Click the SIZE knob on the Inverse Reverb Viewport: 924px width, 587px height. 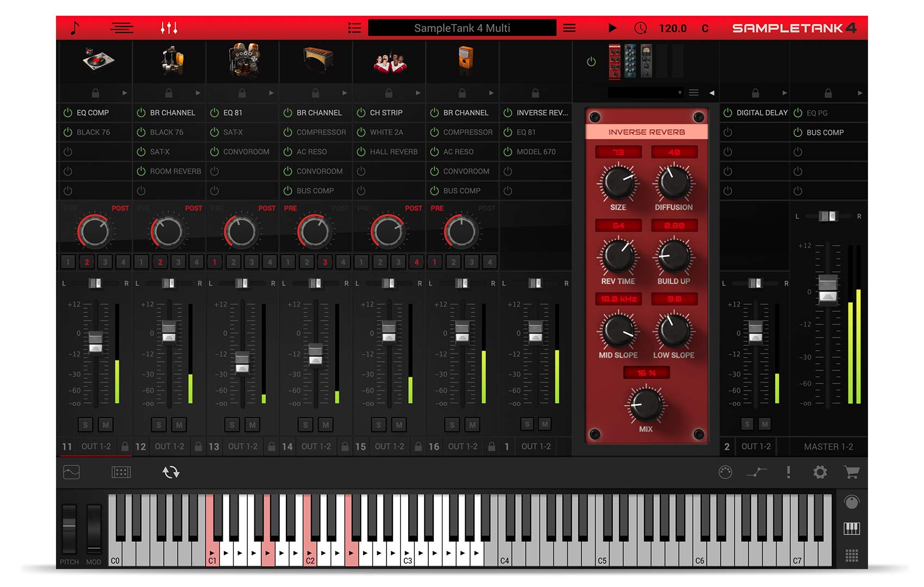pos(617,184)
